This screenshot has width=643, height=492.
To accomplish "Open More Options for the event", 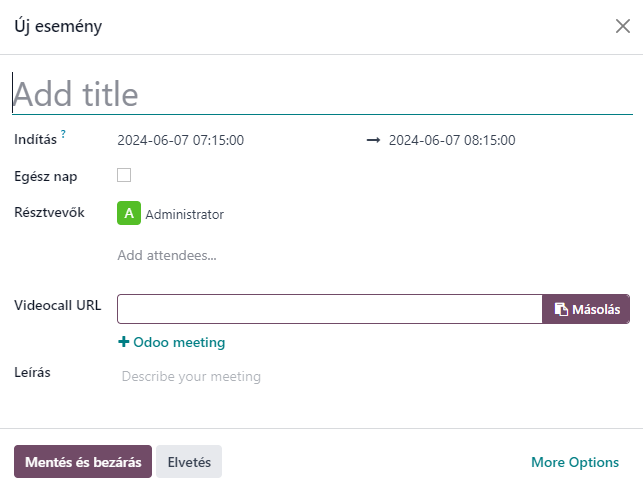I will coord(575,462).
